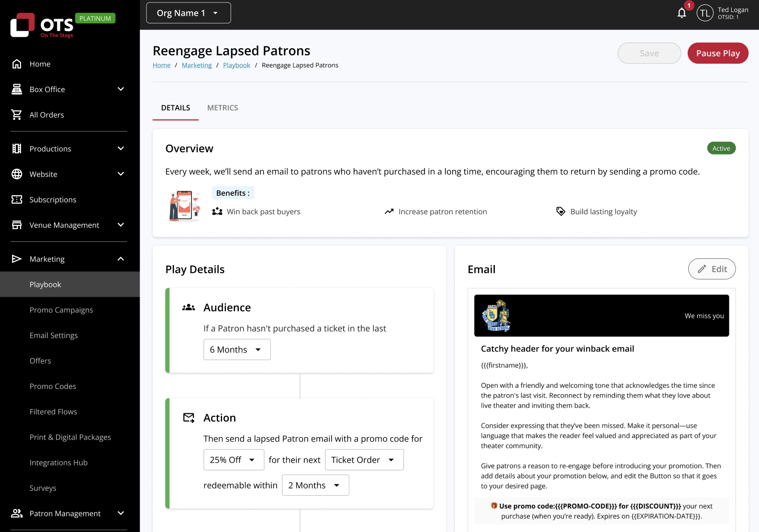Click the Website globe icon
Screen dimensions: 759x532
click(x=17, y=174)
